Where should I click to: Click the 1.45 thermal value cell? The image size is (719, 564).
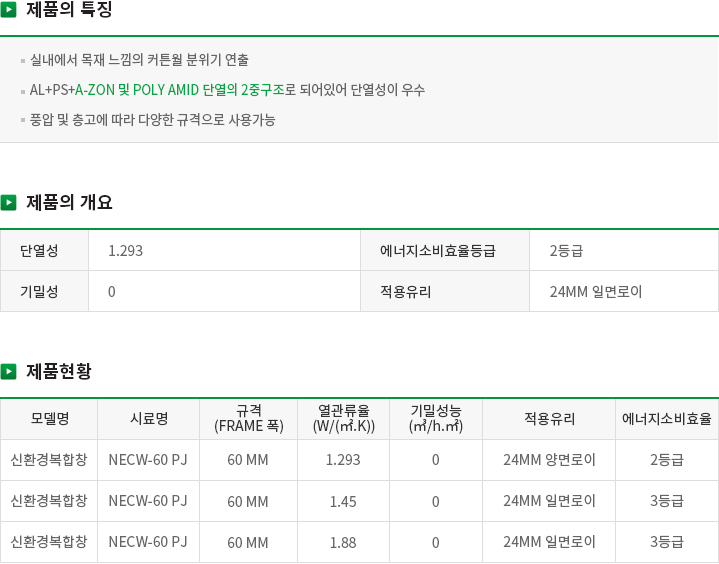343,501
